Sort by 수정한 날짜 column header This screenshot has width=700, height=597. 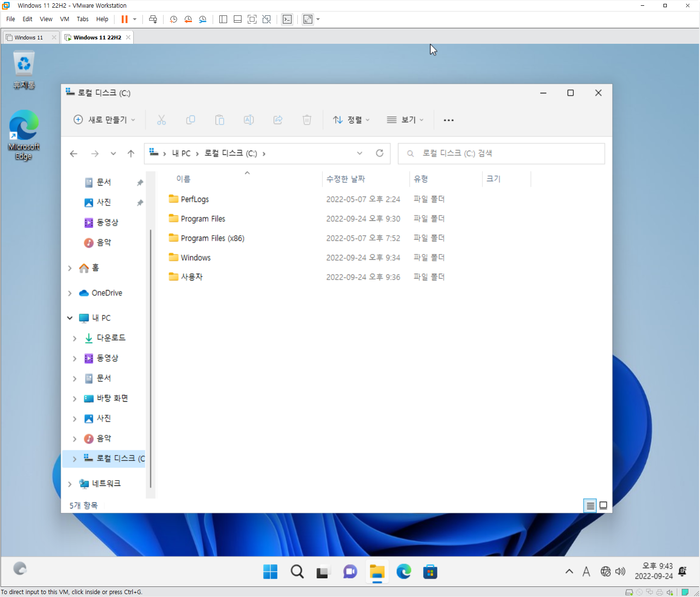coord(345,179)
